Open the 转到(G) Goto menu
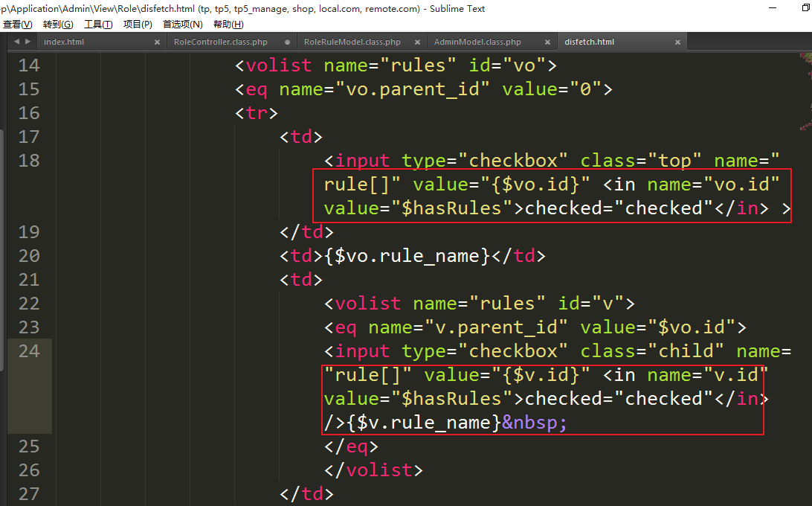 tap(58, 25)
